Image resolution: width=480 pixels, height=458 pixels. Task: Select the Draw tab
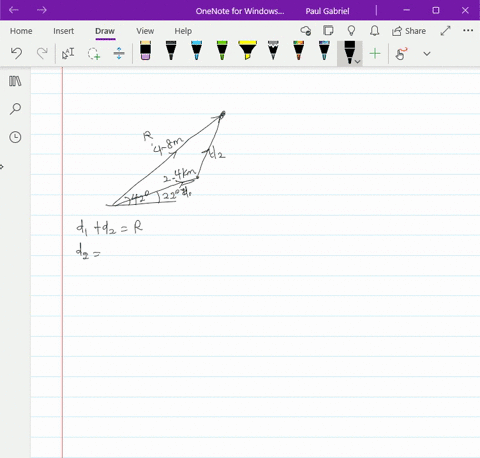[x=105, y=31]
